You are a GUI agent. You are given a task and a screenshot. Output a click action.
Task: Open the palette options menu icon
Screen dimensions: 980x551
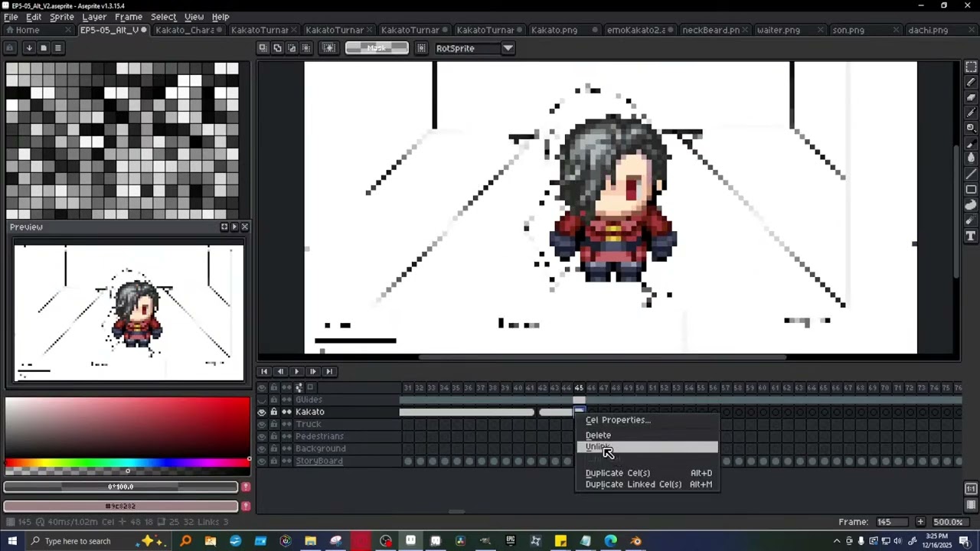57,48
